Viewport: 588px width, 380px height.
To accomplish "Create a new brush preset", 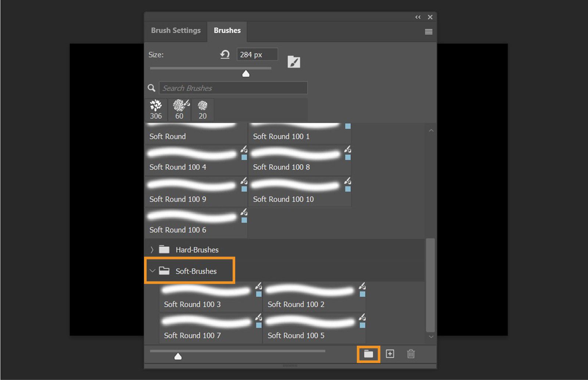I will point(390,354).
